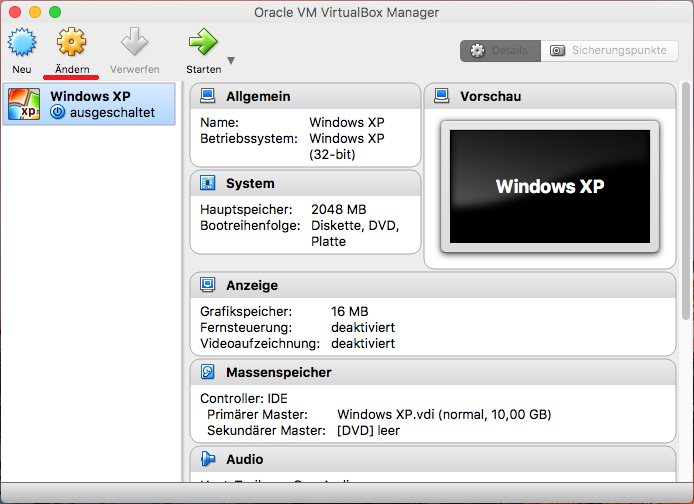Maximize the window with the green button
The height and width of the screenshot is (504, 694).
(55, 12)
